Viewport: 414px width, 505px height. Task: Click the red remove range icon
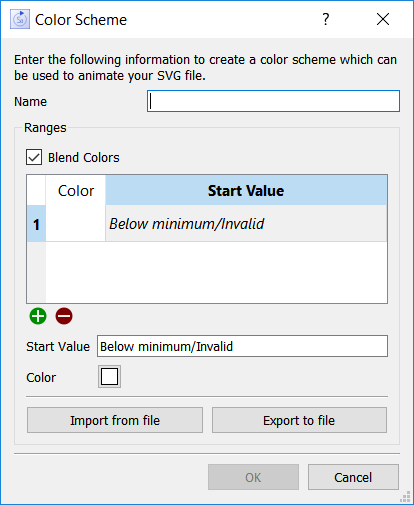click(64, 316)
